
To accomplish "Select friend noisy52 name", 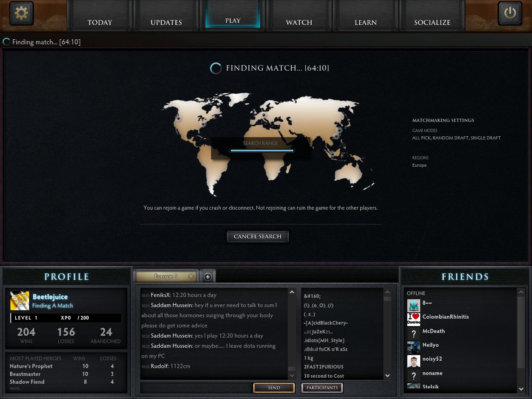I will point(432,359).
